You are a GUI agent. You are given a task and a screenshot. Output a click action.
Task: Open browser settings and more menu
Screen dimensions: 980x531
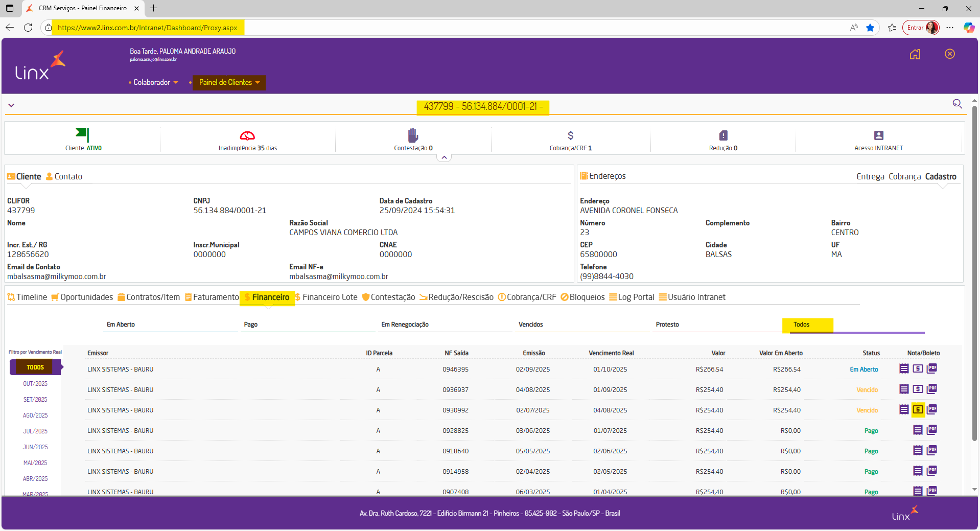pos(950,28)
